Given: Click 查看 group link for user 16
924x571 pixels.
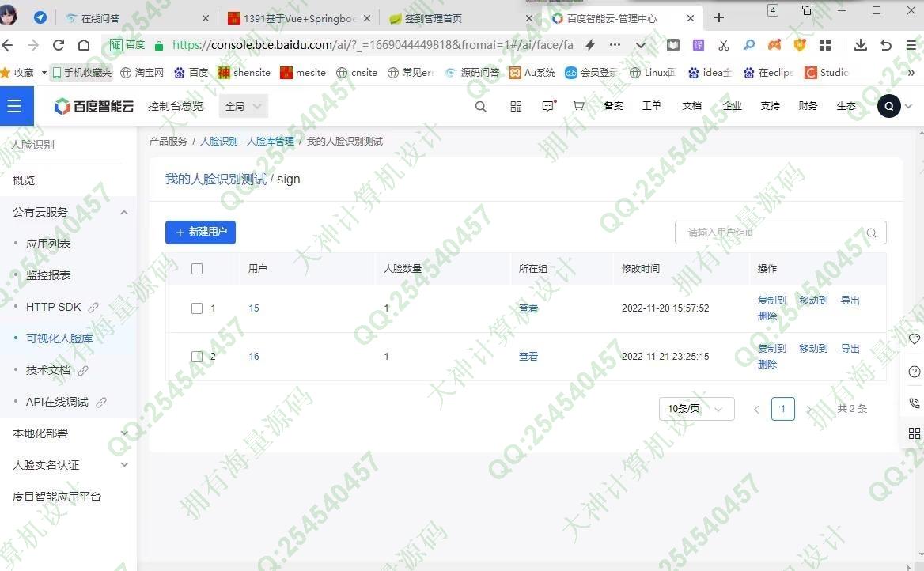Looking at the screenshot, I should [x=528, y=357].
